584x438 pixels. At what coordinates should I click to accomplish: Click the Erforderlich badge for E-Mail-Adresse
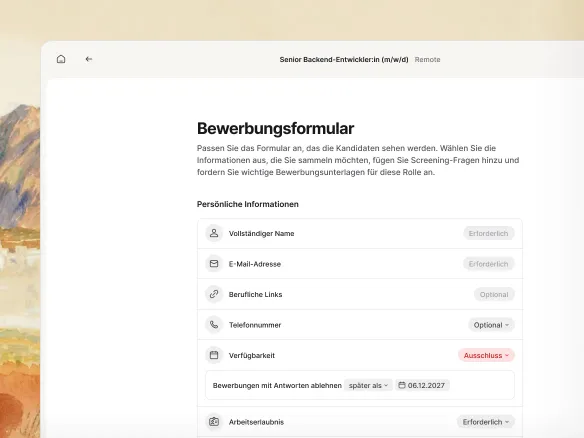click(x=489, y=264)
